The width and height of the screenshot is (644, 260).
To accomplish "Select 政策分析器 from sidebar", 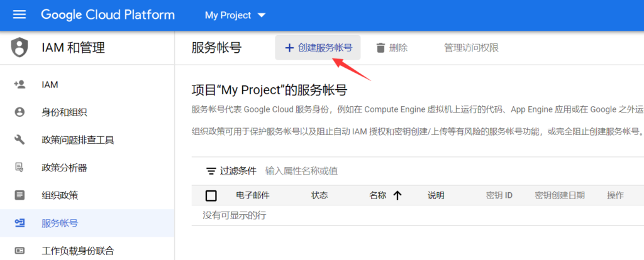I will click(x=64, y=167).
